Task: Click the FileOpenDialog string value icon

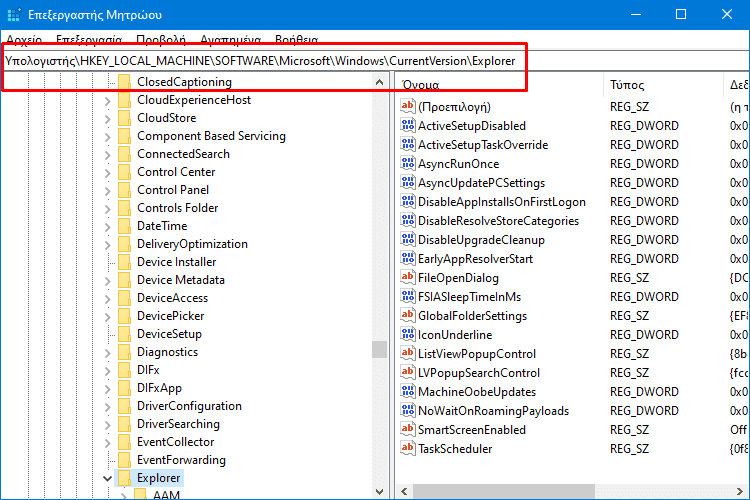Action: click(408, 278)
